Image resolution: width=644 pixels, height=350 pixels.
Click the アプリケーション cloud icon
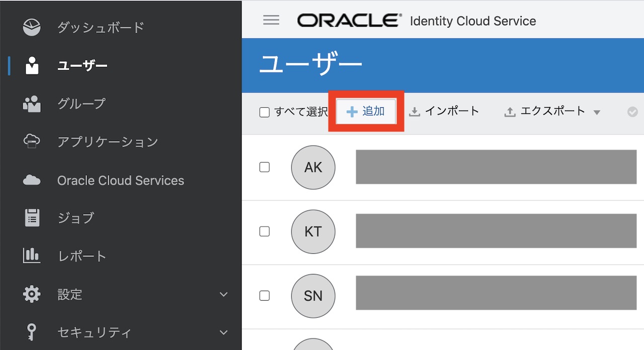coord(31,142)
